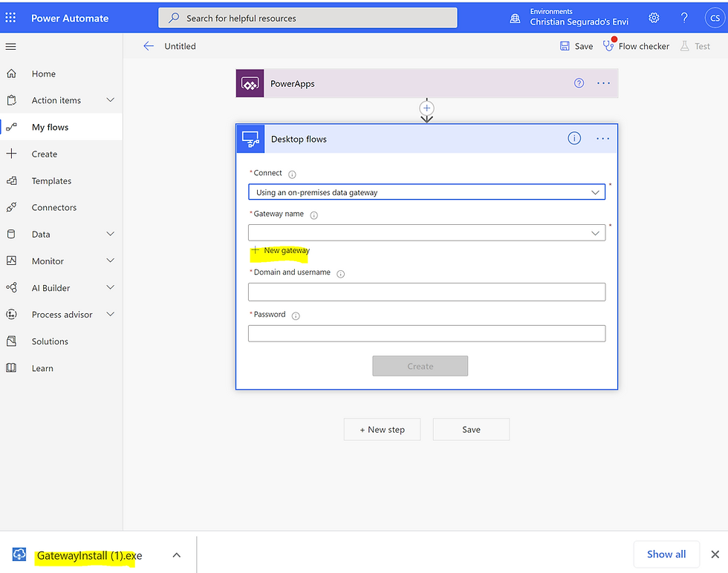The image size is (728, 573).
Task: Go back using the arrow beside Untitled
Action: (x=149, y=46)
